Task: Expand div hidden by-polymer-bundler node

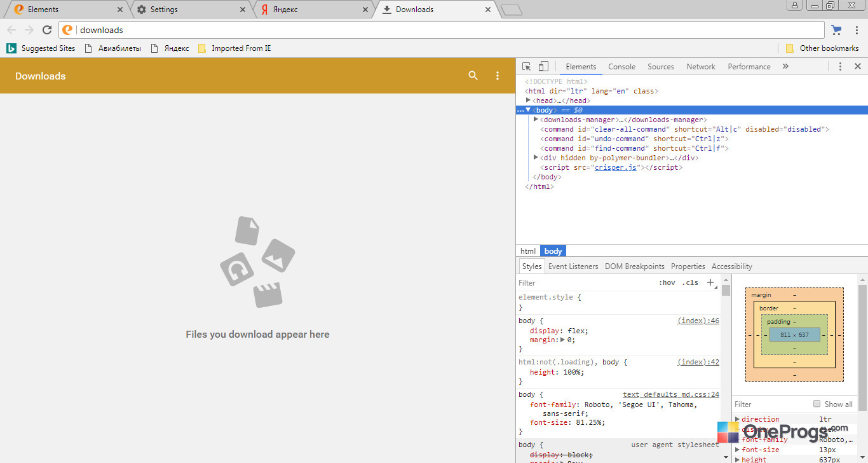Action: point(536,158)
